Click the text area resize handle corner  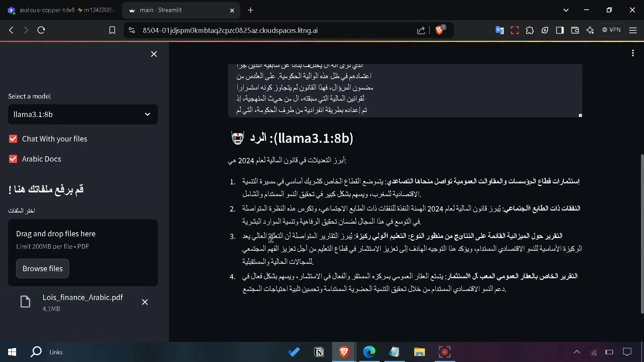pyautogui.click(x=580, y=115)
